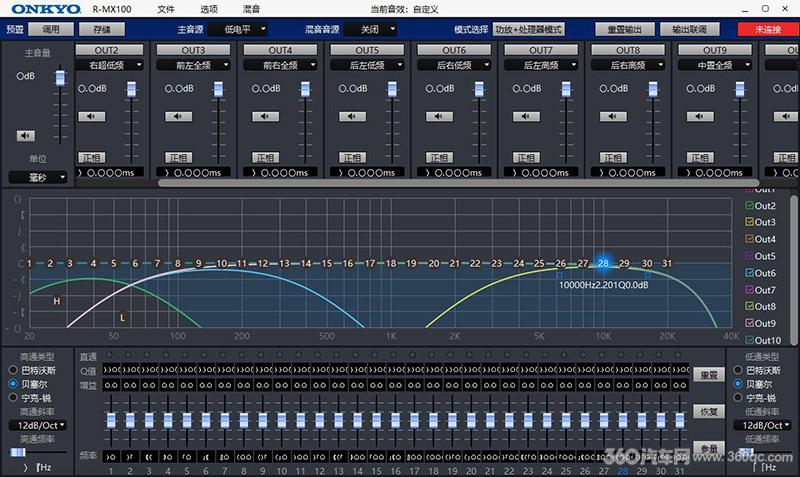This screenshot has width=800, height=477.
Task: Open OUT9 中置全频 channel type dropdown
Action: [x=715, y=65]
